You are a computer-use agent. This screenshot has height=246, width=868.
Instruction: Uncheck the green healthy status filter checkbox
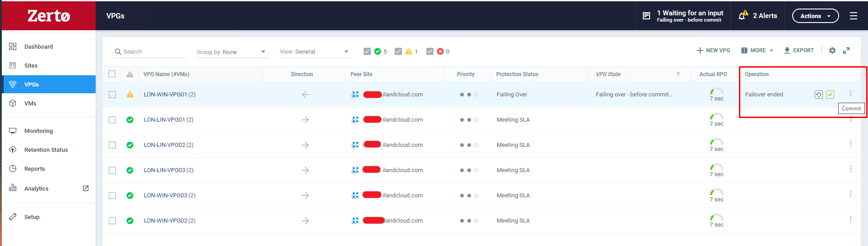click(367, 51)
